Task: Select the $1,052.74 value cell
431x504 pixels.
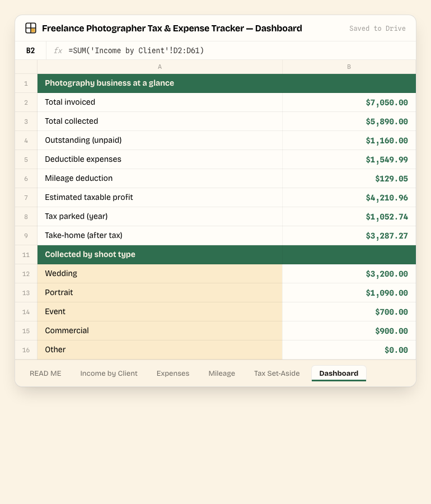Action: [349, 216]
